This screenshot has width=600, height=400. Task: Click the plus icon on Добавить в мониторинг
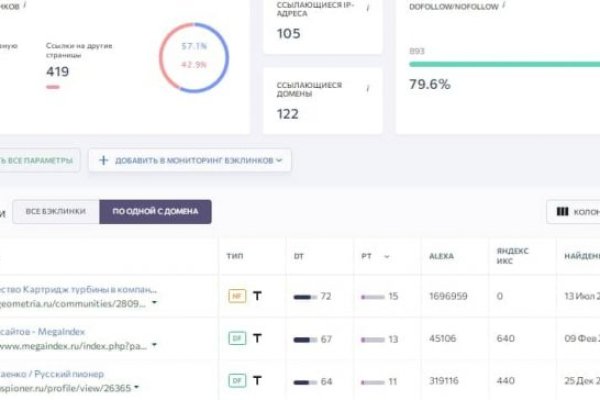pos(103,159)
